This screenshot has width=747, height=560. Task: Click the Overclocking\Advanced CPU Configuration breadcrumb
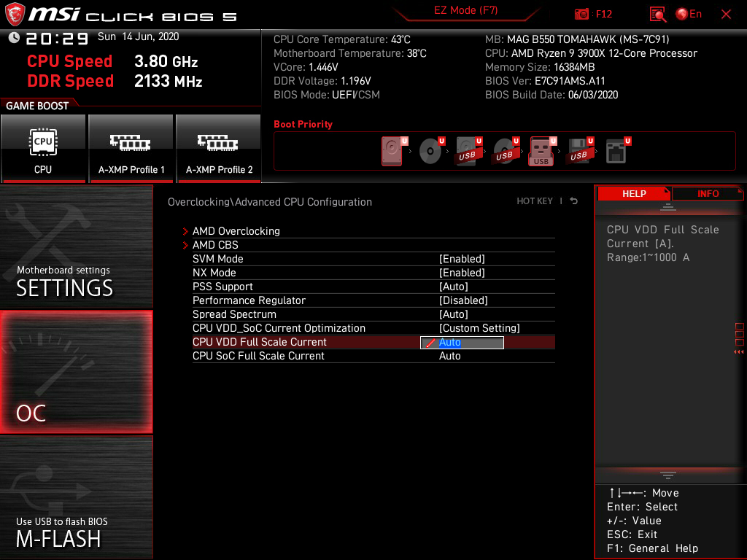click(x=270, y=202)
